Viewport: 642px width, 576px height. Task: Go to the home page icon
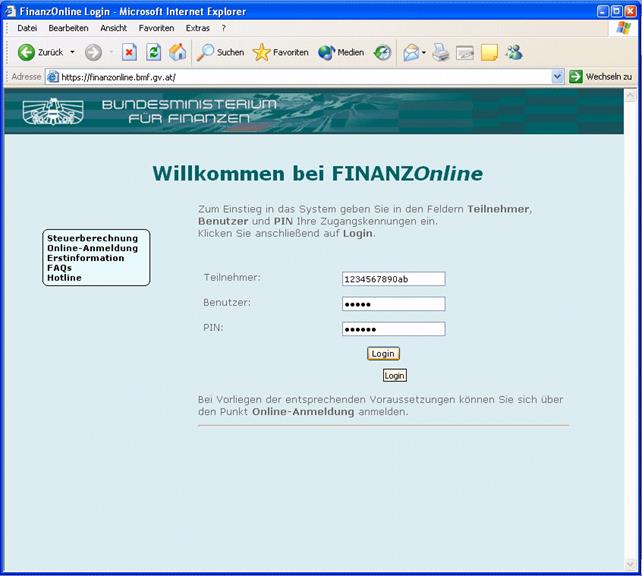tap(178, 52)
